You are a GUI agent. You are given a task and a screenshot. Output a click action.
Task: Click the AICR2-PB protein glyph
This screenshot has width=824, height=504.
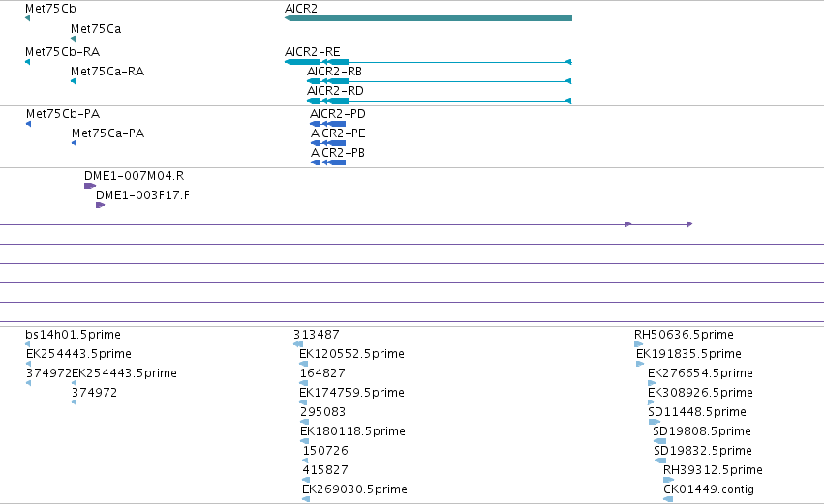click(328, 163)
